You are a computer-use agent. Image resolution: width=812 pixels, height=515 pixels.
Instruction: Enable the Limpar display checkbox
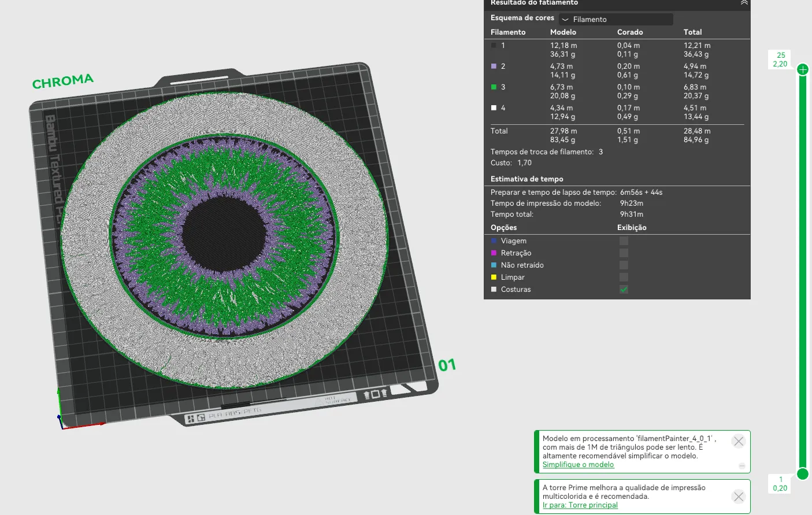(x=624, y=277)
